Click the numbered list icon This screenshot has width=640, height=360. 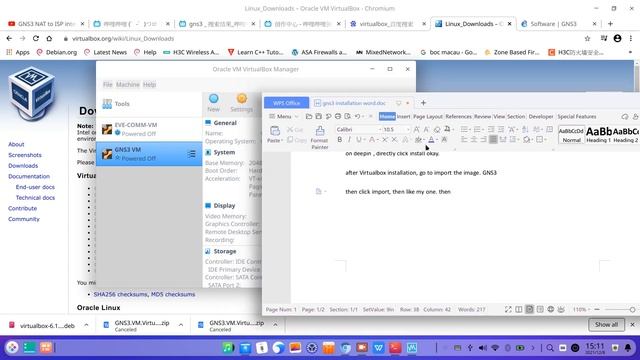pyautogui.click(x=477, y=129)
